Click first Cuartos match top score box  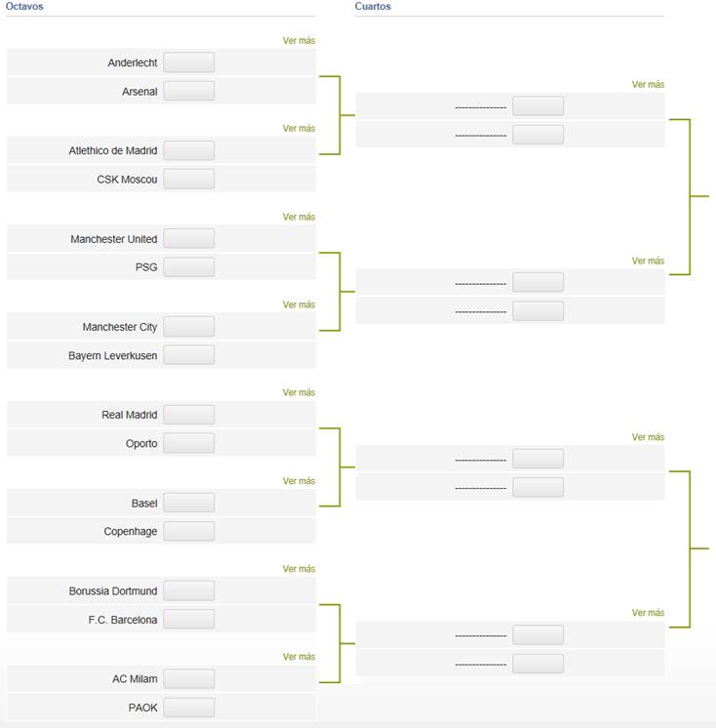pyautogui.click(x=538, y=105)
